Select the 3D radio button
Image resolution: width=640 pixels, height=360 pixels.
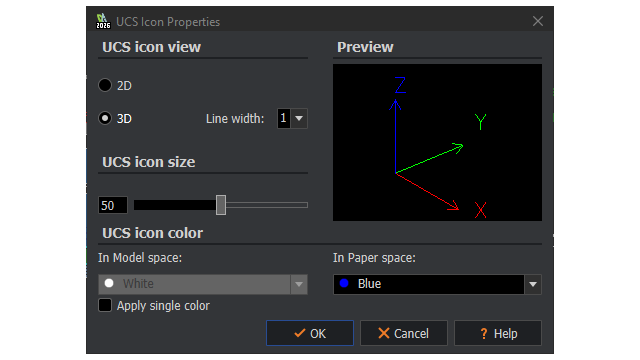coord(105,118)
